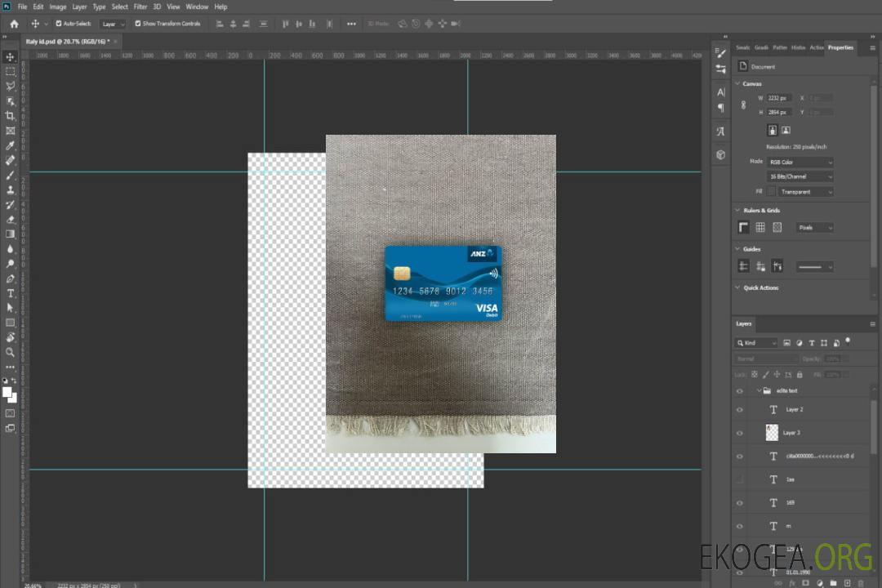
Task: Open the layer filter Kind dropdown
Action: click(x=756, y=343)
